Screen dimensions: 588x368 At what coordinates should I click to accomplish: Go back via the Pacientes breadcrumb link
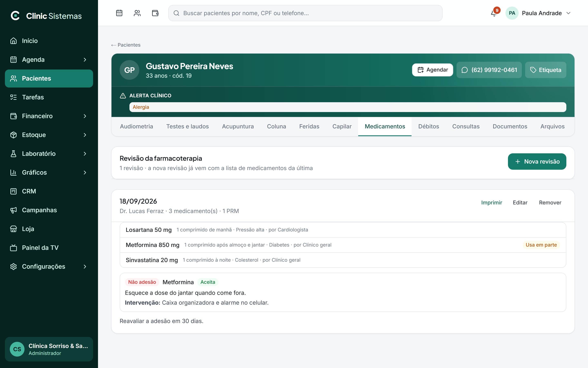pos(126,45)
